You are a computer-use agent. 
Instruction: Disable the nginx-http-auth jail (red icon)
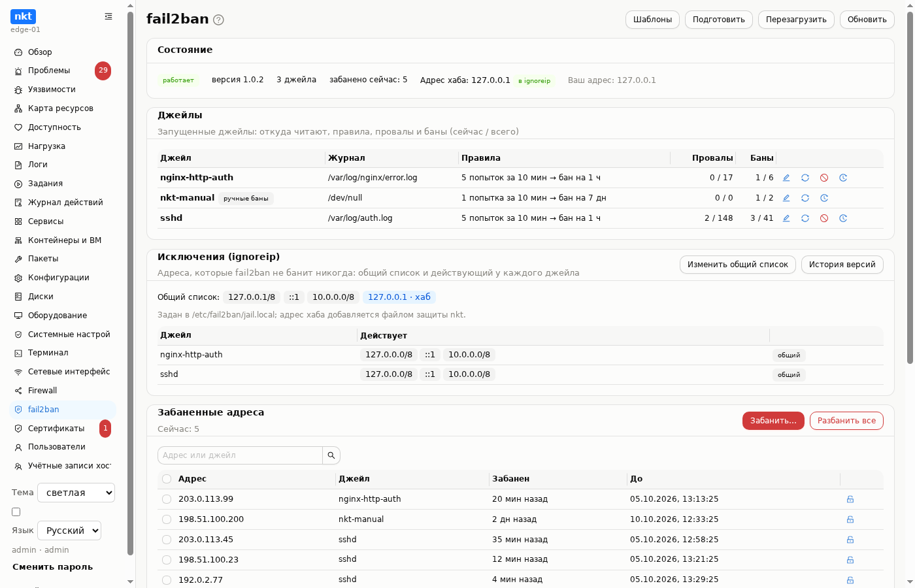pos(824,178)
